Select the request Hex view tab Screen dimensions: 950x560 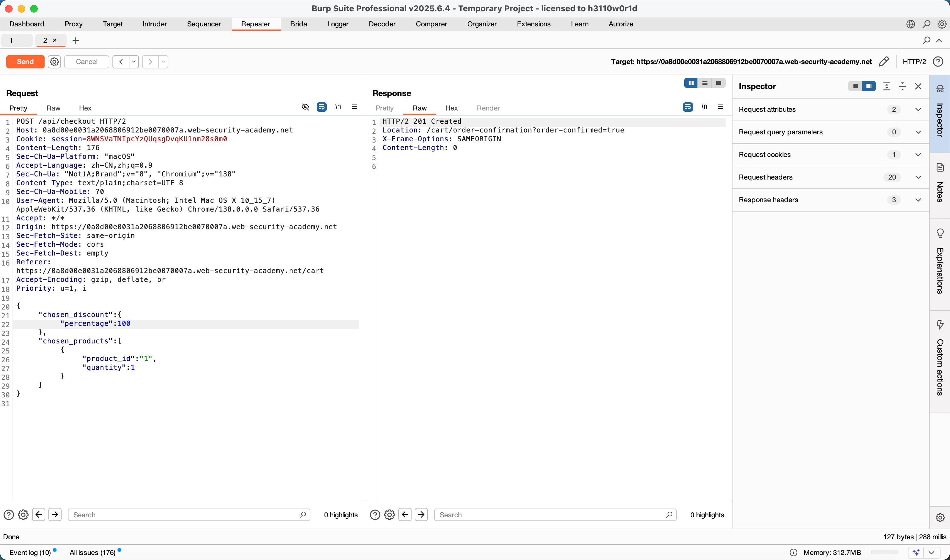click(85, 108)
